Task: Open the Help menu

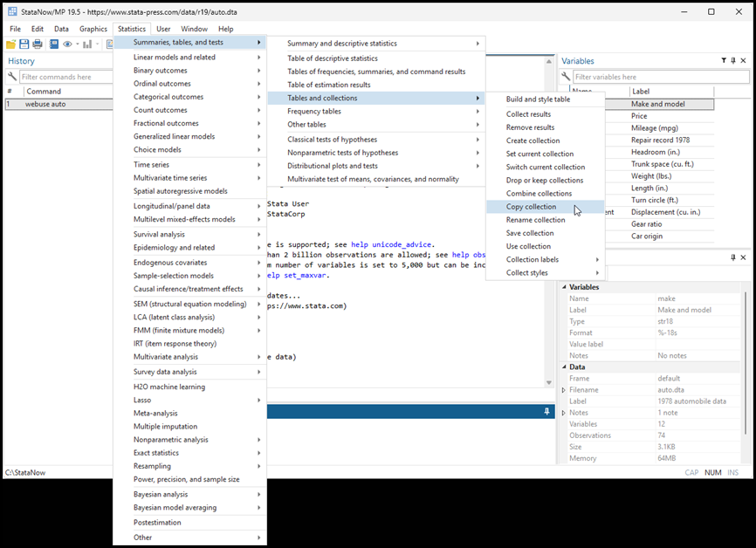Action: (225, 29)
